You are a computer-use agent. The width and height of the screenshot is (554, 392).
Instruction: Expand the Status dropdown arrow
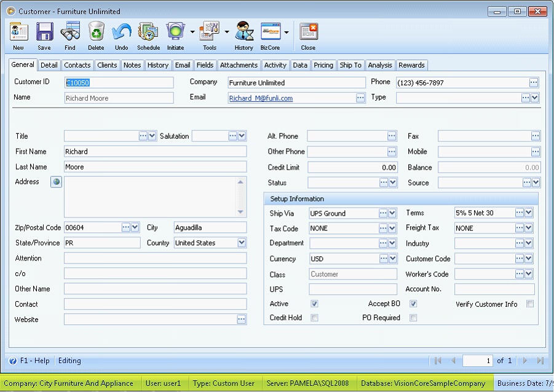pyautogui.click(x=392, y=182)
